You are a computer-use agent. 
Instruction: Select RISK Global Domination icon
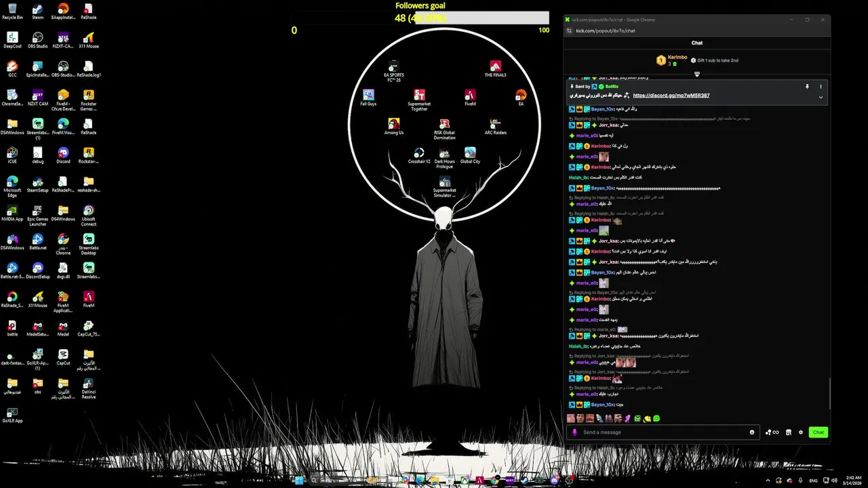[x=444, y=129]
